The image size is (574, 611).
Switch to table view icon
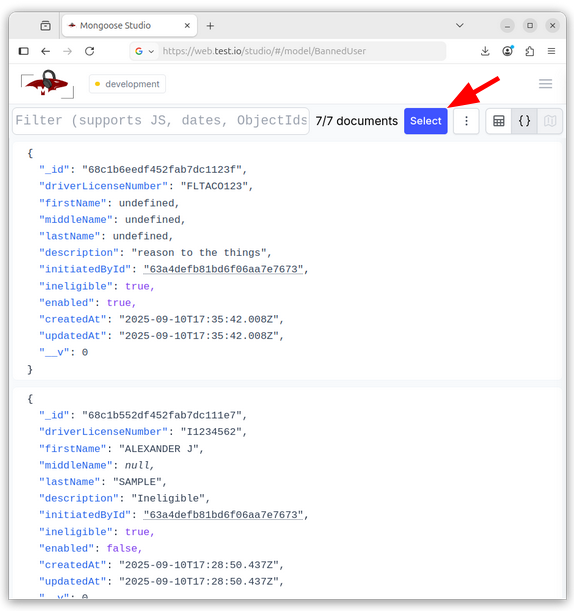[498, 121]
